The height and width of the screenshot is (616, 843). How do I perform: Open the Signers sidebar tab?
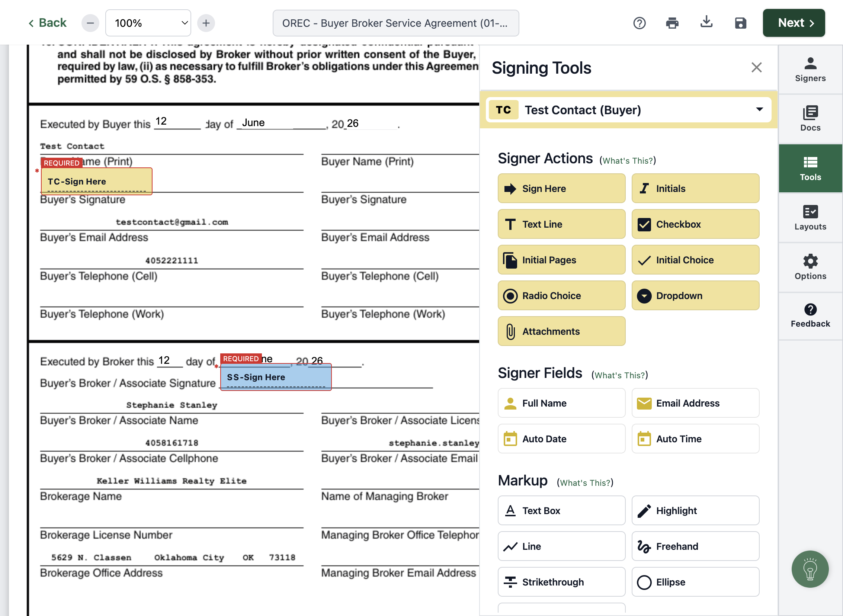coord(810,70)
